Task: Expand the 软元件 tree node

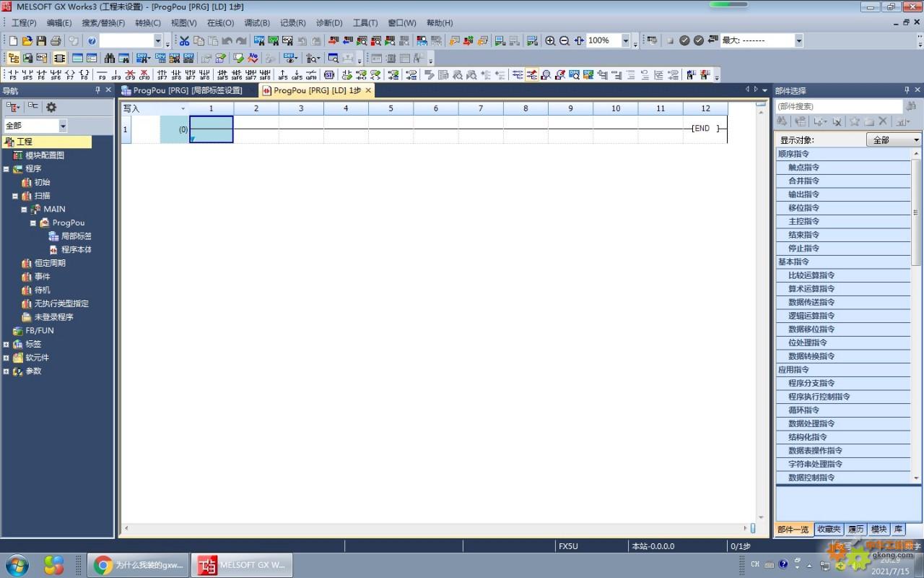Action: click(6, 358)
